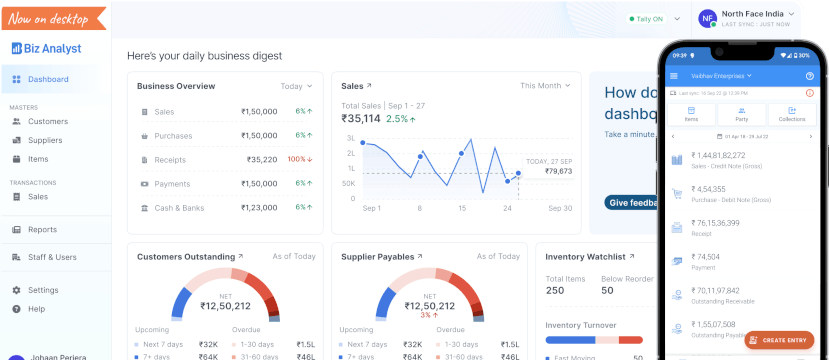
Task: Click the ₹1,50,000 Sales value in Business Overview
Action: pos(259,112)
